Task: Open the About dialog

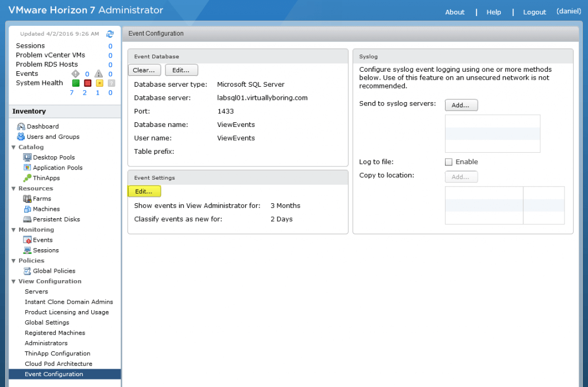Action: pos(454,12)
